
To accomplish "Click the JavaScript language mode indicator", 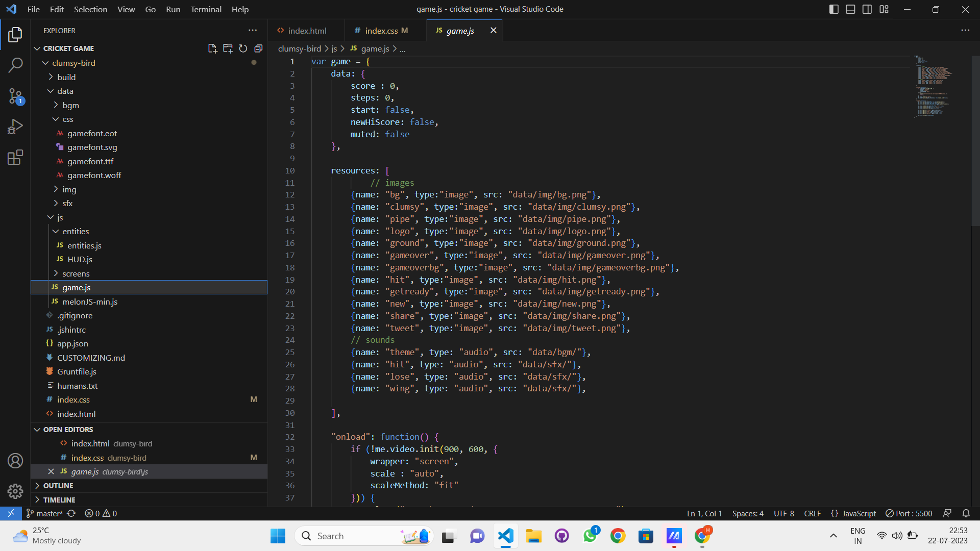I will point(853,513).
